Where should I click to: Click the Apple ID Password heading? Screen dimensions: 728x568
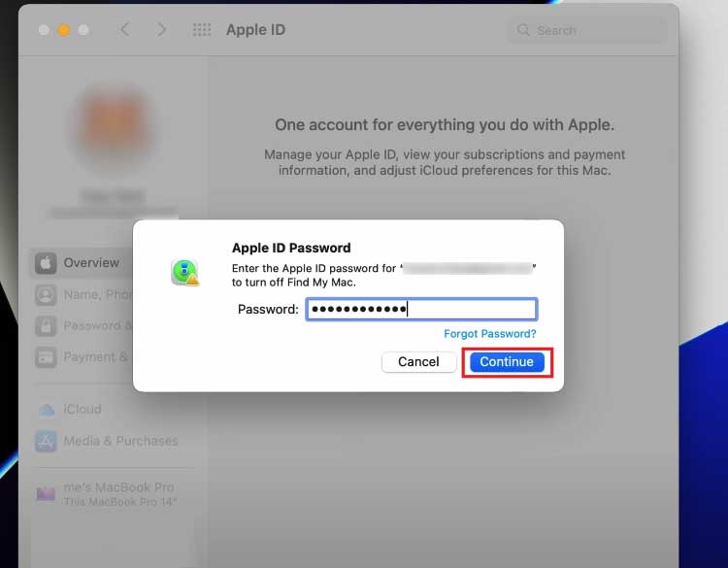pos(291,248)
